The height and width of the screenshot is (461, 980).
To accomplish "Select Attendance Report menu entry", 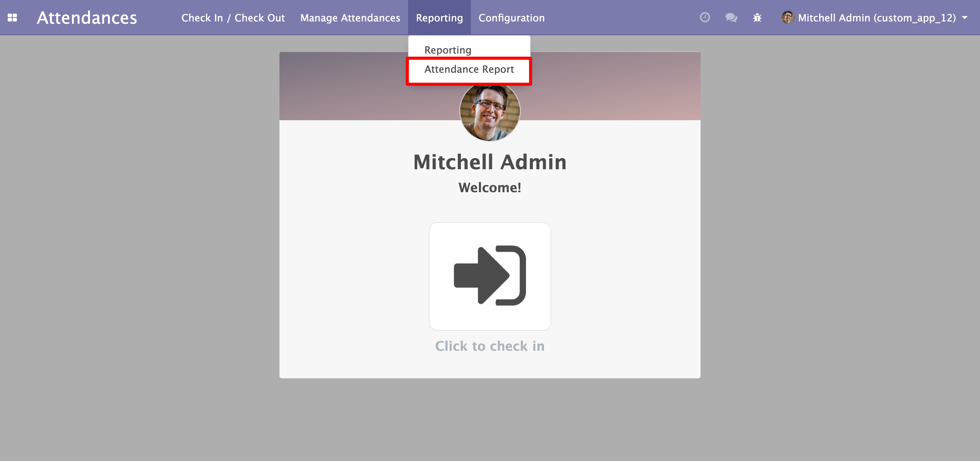I will pyautogui.click(x=469, y=70).
